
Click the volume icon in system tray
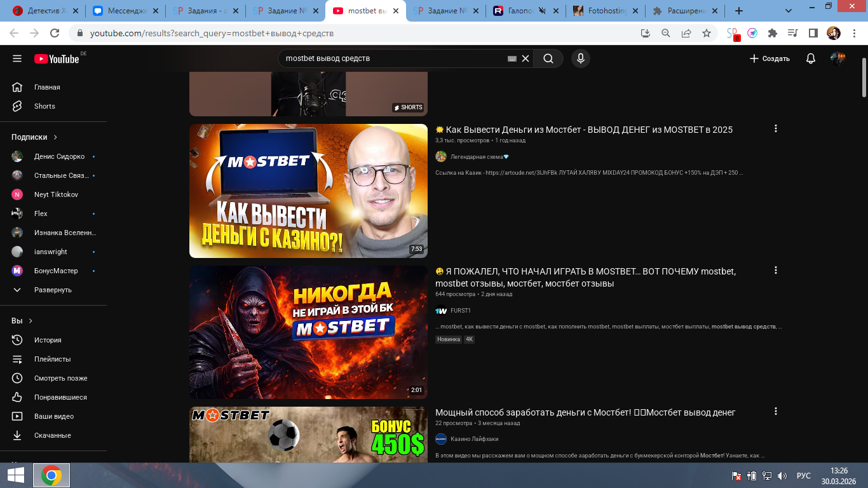pyautogui.click(x=782, y=476)
